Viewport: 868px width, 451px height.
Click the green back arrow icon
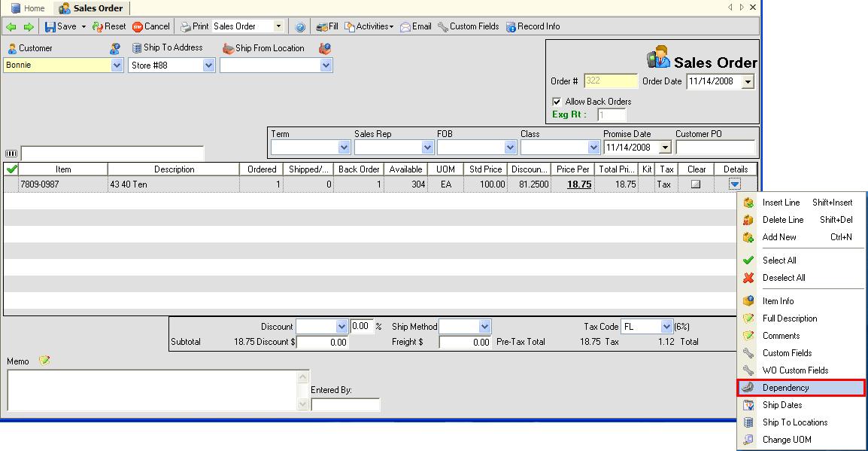coord(11,26)
